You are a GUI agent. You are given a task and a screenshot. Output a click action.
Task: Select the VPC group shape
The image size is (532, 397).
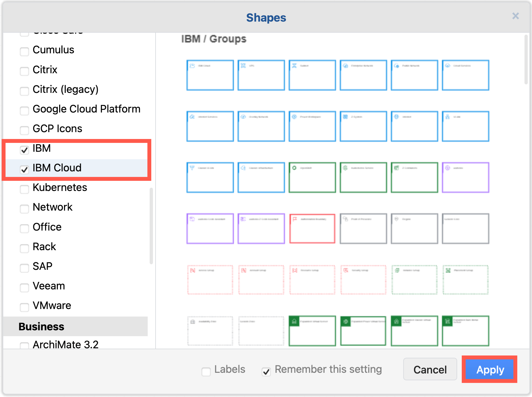coord(261,75)
